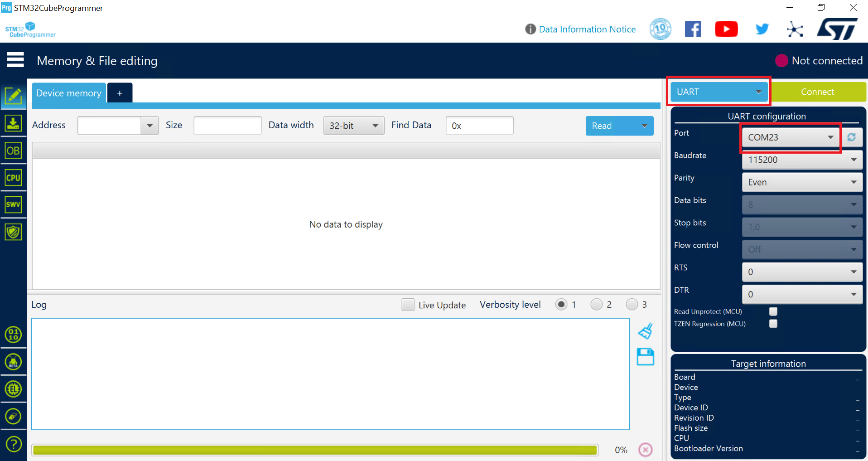Expand the Address field dropdown arrow
Image resolution: width=868 pixels, height=461 pixels.
tap(150, 126)
